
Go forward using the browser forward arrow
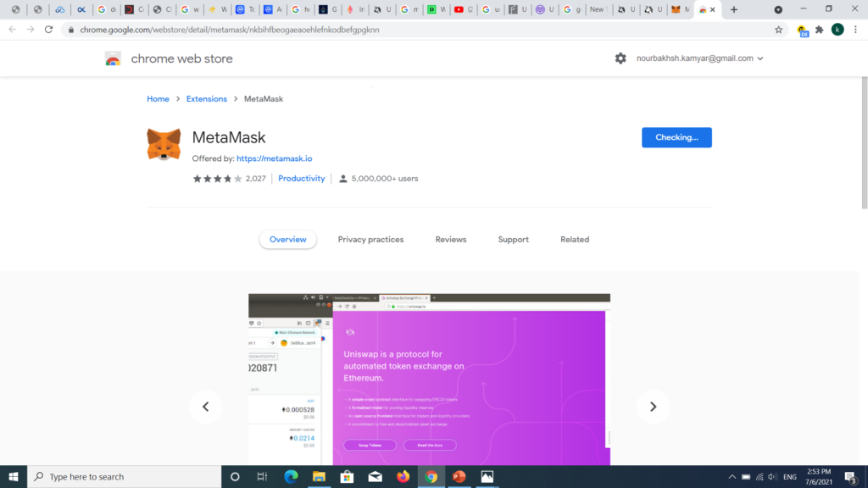point(31,30)
